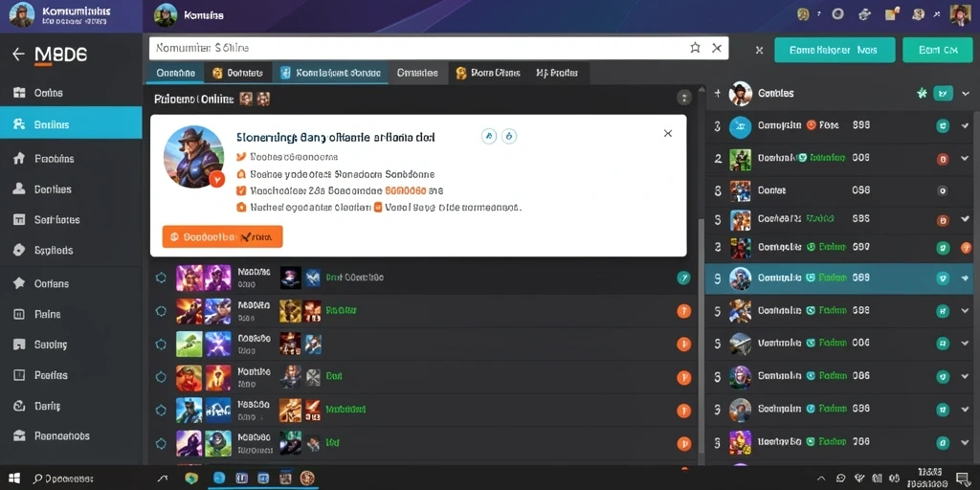Select the hexagon marker on the purple-thumbnail match row
The width and height of the screenshot is (980, 490).
point(161,278)
